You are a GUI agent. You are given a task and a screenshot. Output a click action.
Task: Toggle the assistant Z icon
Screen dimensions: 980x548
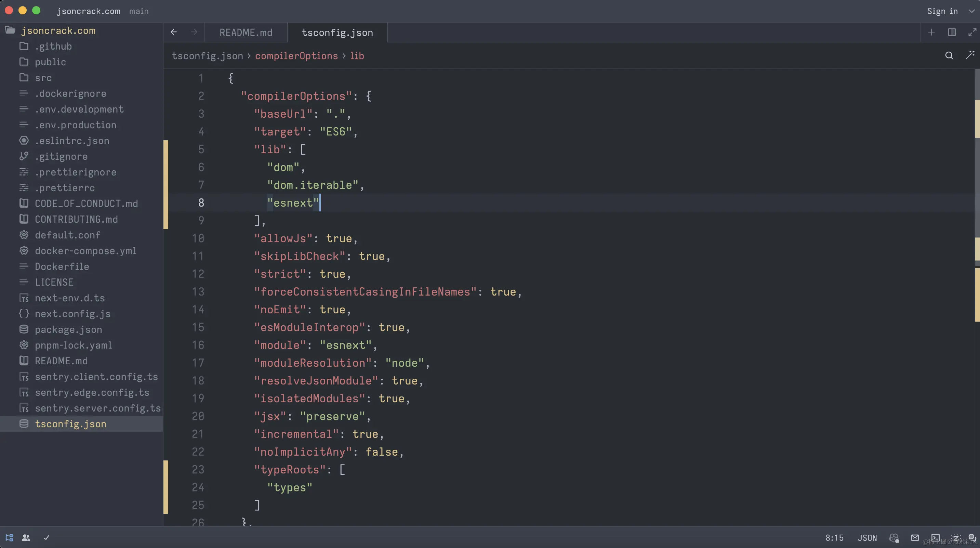click(956, 538)
